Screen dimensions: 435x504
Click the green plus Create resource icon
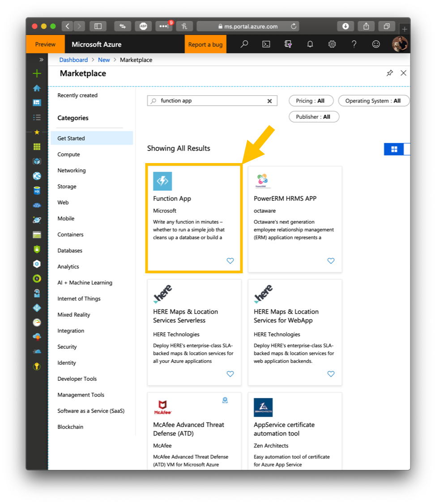tap(37, 73)
